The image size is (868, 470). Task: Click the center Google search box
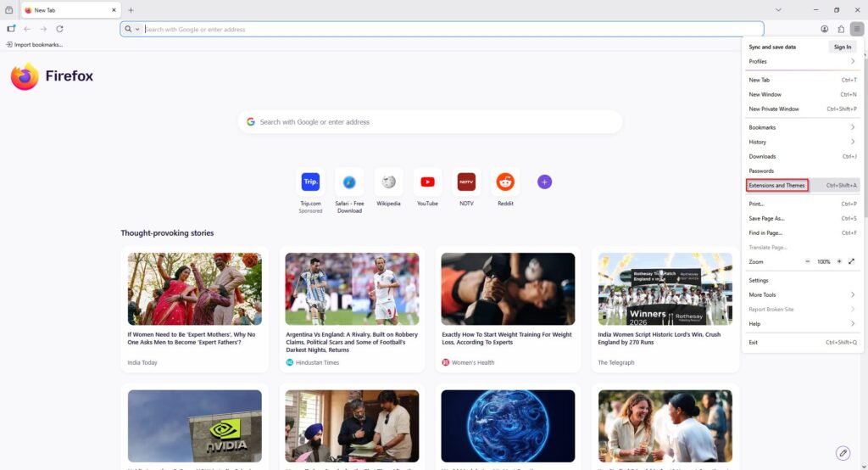click(430, 122)
